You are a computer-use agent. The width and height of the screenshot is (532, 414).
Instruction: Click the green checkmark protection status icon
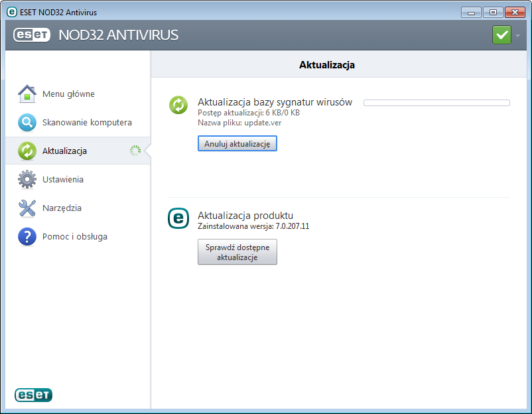[501, 35]
